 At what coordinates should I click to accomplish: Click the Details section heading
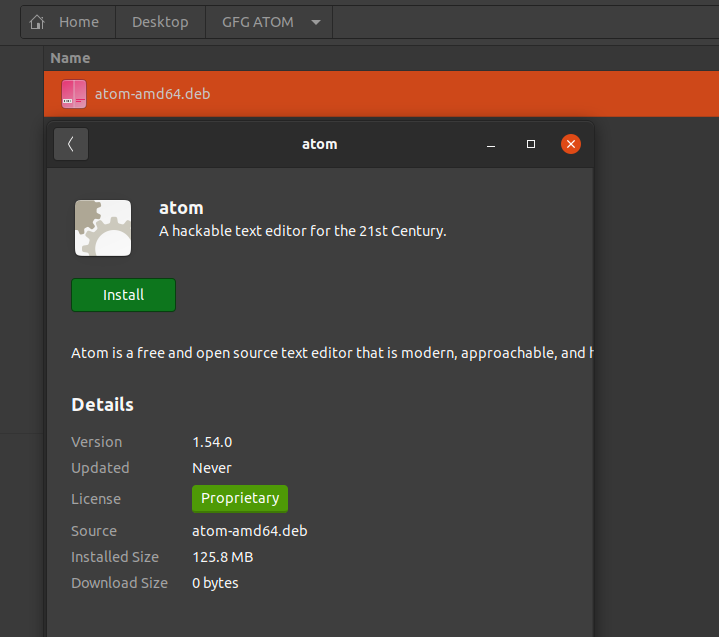click(102, 404)
